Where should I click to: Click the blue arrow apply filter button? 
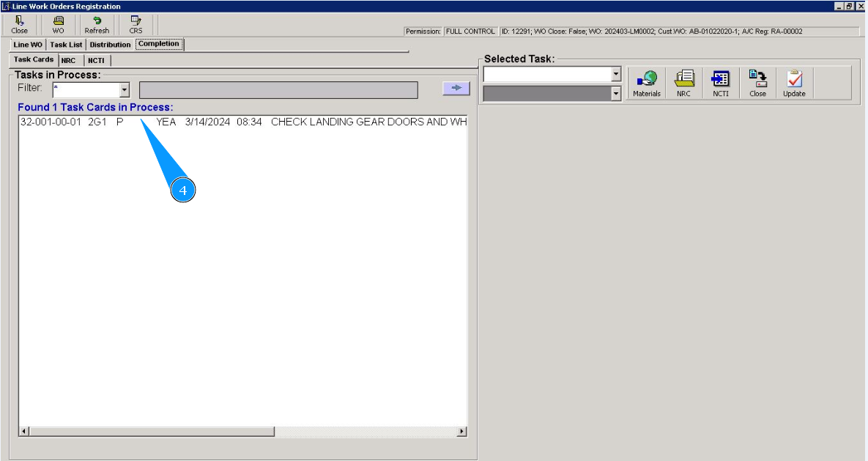point(456,88)
